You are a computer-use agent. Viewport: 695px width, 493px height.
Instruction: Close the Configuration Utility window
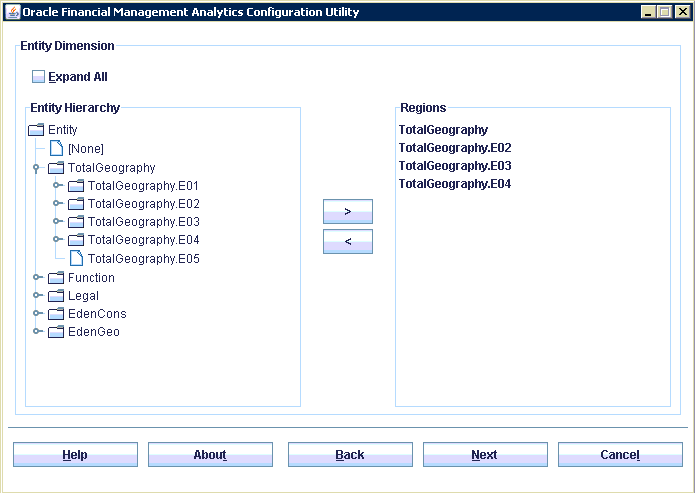pyautogui.click(x=682, y=12)
